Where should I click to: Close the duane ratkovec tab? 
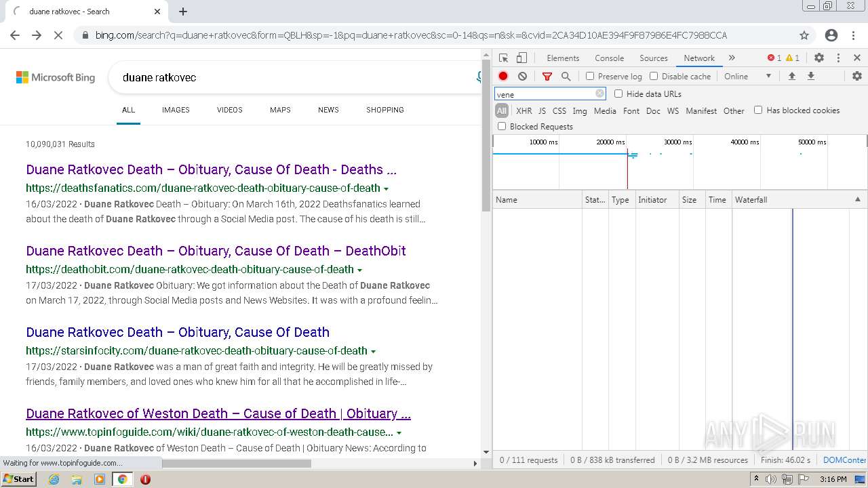coord(157,12)
